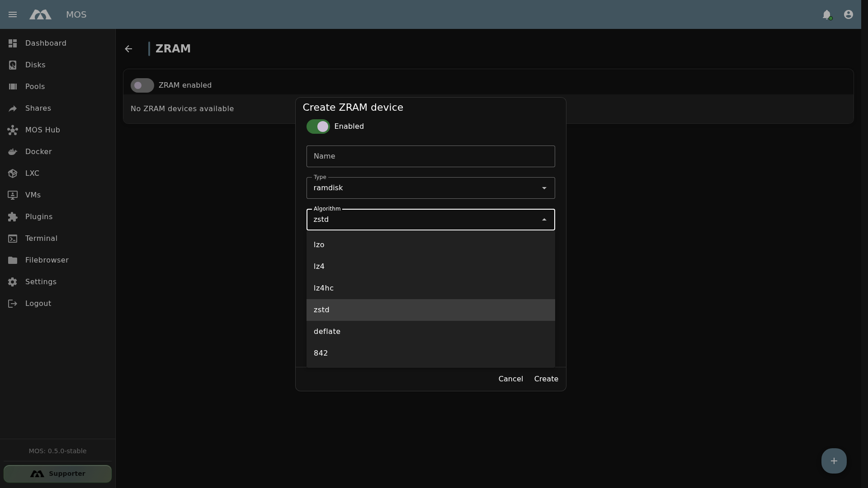
Task: Click the Create button
Action: [x=546, y=379]
